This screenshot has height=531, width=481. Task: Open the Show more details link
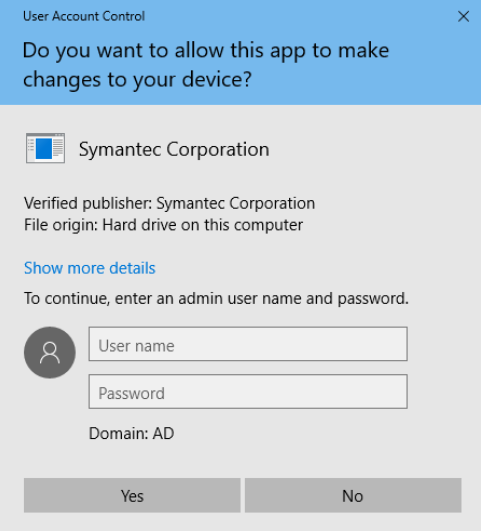tap(90, 268)
